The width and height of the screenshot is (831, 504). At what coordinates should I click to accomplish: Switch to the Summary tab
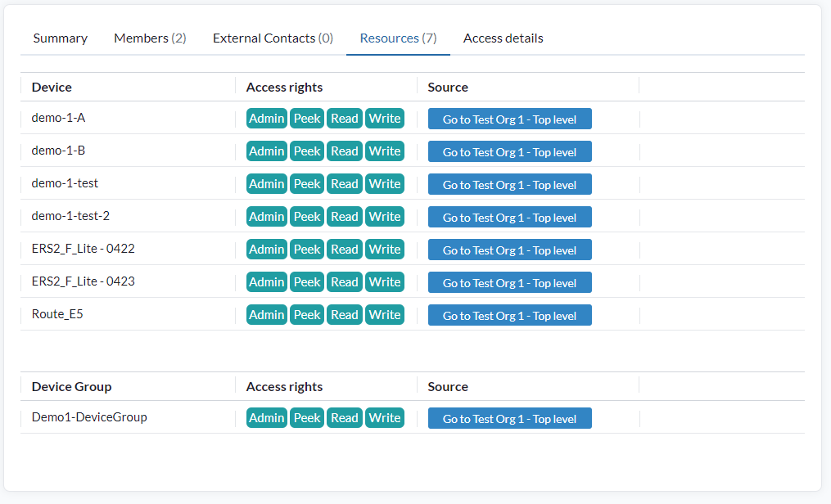(x=60, y=38)
